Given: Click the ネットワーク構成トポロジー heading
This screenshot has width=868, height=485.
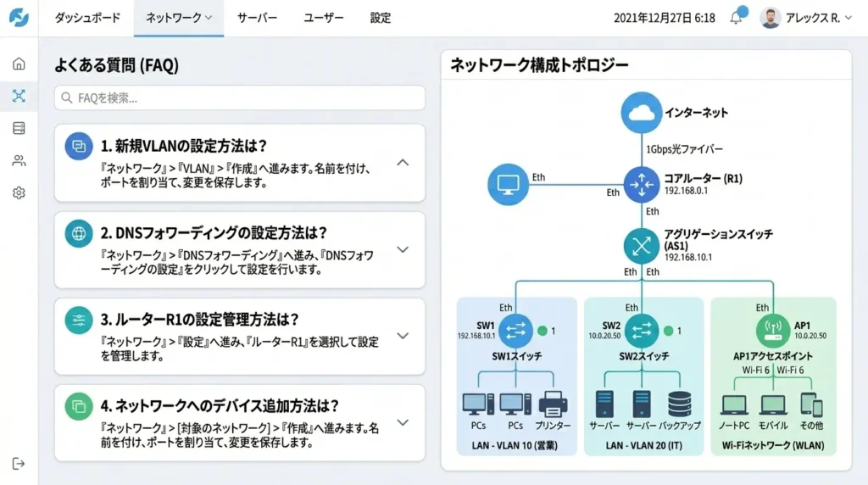Looking at the screenshot, I should coord(539,65).
